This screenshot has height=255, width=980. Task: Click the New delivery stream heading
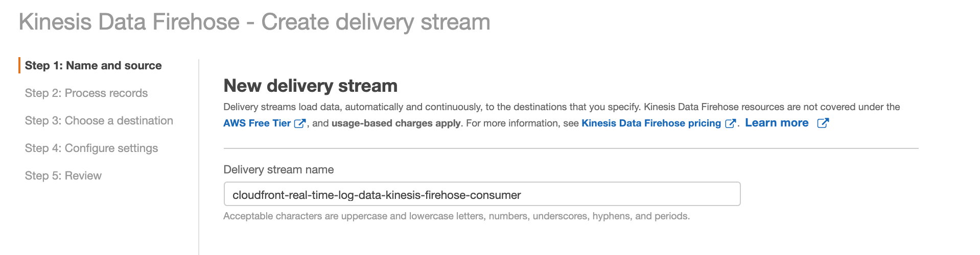click(x=310, y=86)
